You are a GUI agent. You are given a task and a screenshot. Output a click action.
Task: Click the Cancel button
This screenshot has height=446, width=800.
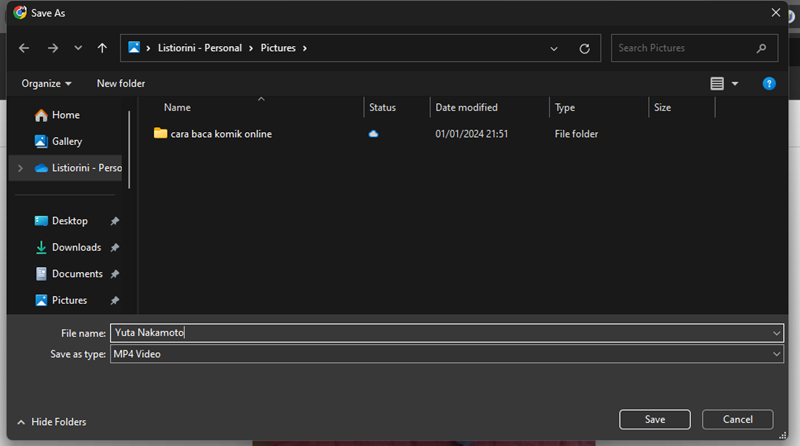coord(737,420)
